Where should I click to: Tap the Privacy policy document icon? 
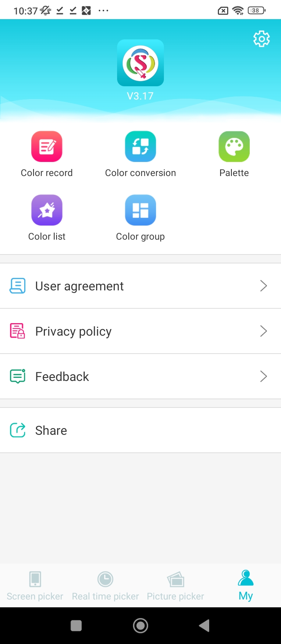click(x=18, y=331)
